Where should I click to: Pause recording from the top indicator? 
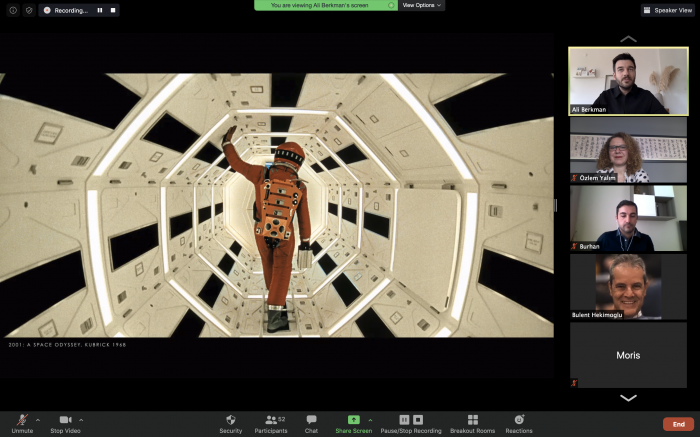click(x=100, y=10)
